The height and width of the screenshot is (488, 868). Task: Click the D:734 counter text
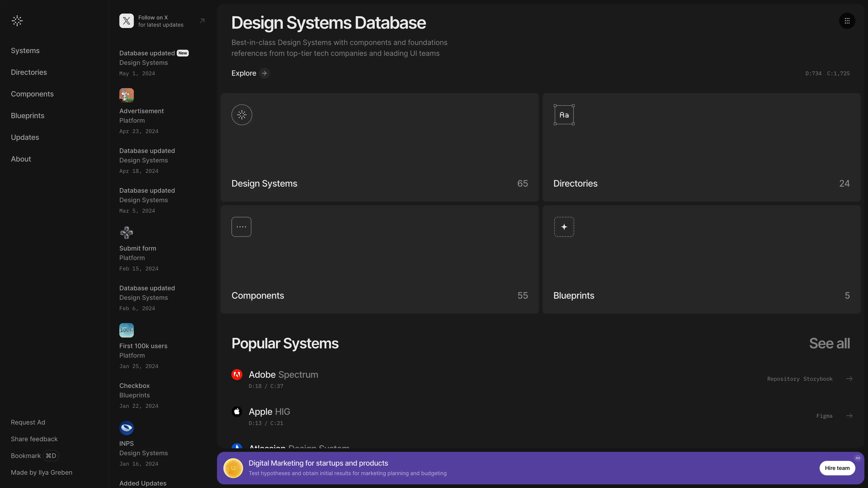click(x=814, y=73)
